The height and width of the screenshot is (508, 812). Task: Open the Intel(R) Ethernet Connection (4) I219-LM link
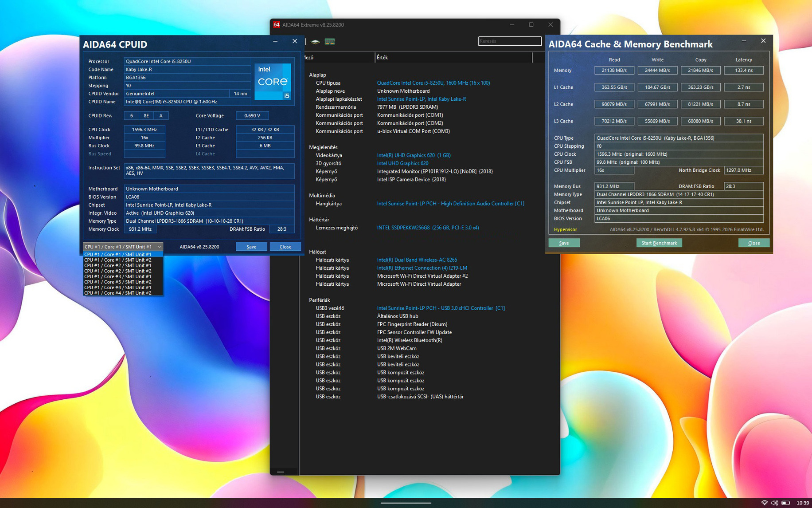[422, 268]
